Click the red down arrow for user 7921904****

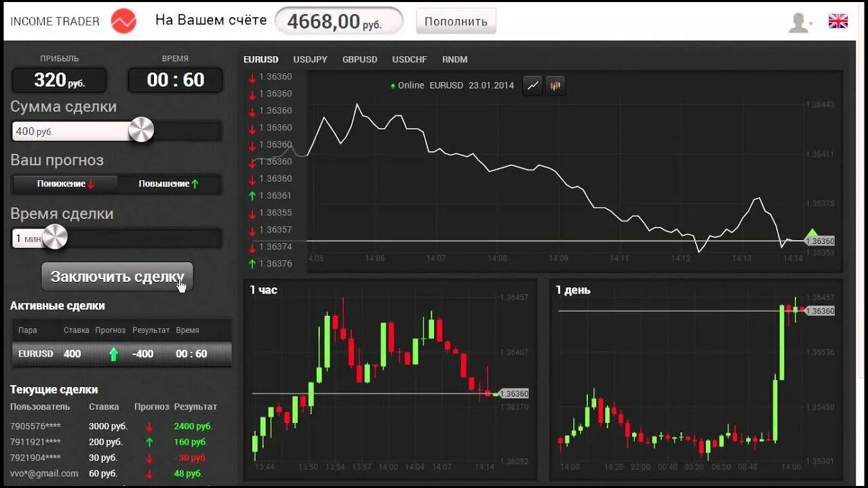[149, 458]
